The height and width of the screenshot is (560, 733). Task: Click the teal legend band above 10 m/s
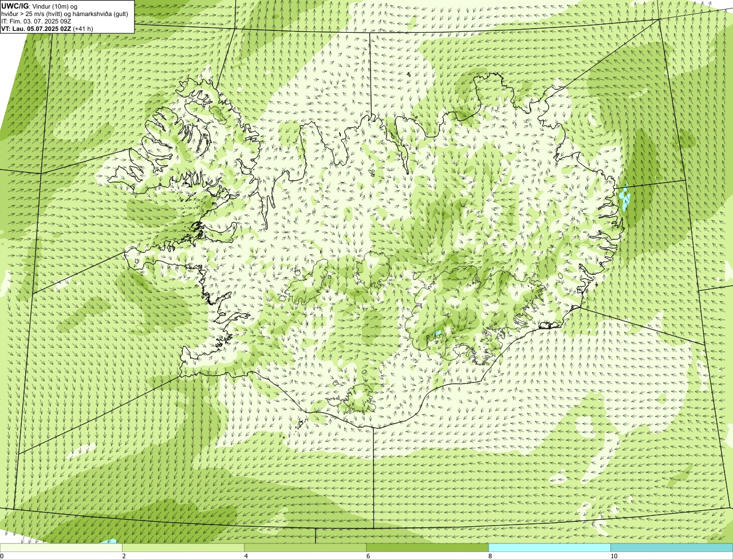point(672,548)
